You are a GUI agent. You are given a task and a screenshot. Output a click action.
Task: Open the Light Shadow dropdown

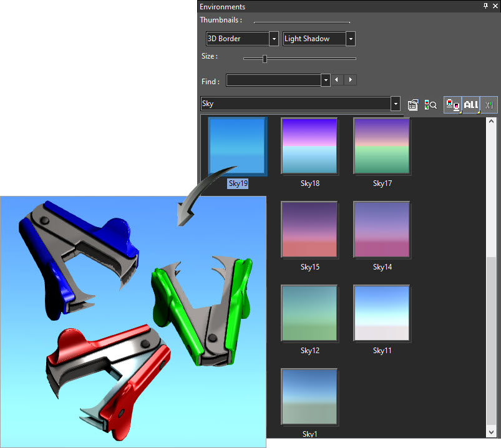(x=351, y=39)
